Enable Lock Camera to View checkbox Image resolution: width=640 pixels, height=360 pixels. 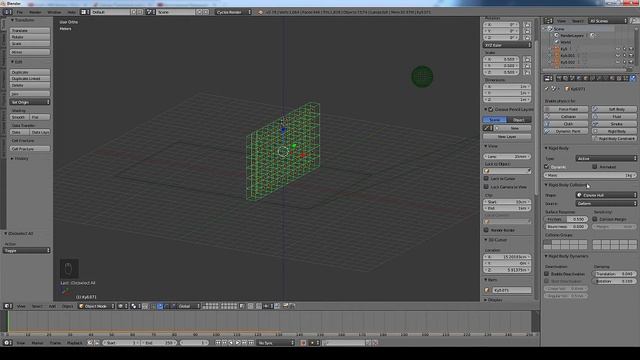pyautogui.click(x=486, y=187)
